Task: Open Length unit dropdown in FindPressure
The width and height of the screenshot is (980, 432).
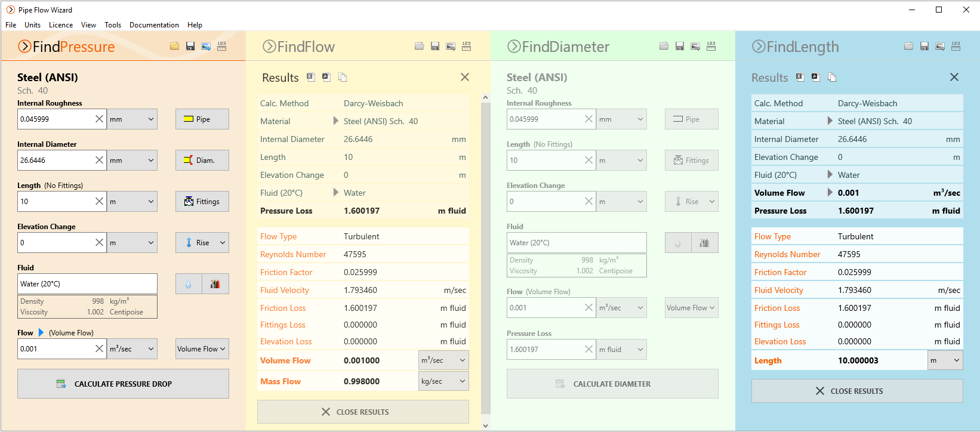Action: [x=132, y=201]
